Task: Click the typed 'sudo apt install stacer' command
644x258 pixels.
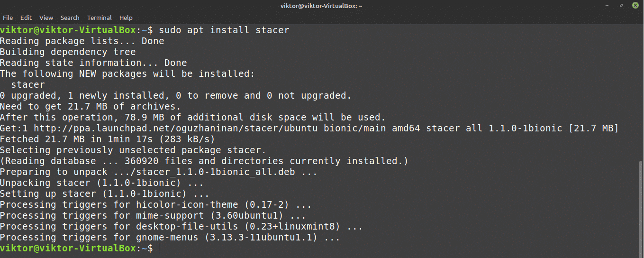Action: [x=224, y=30]
